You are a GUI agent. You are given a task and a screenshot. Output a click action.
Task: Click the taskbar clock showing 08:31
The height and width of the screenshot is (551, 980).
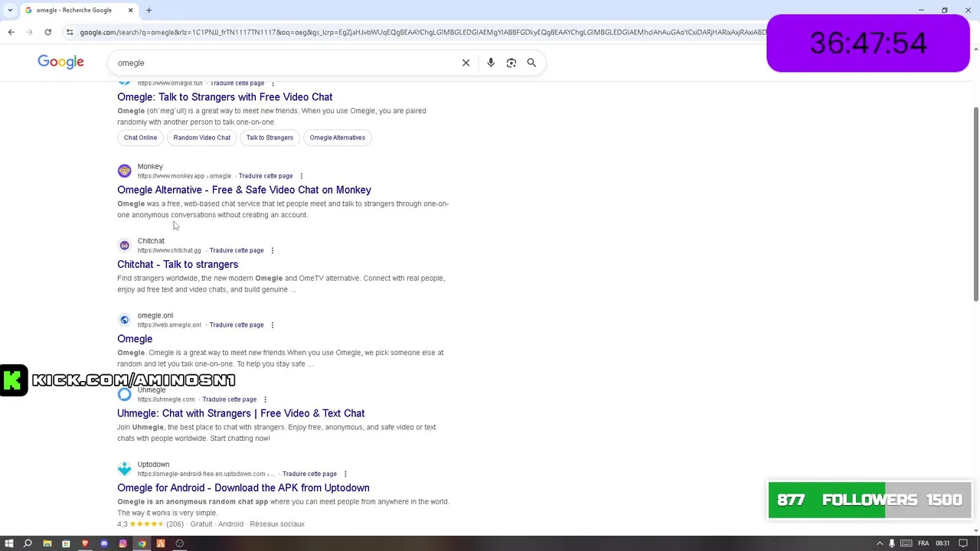click(x=942, y=543)
